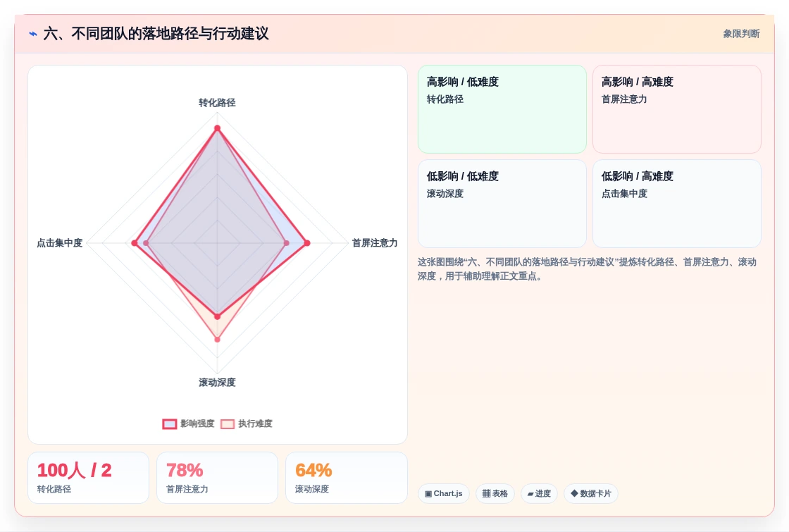Screen dimensions: 789x532
Task: Click the blue lightning icon beside the heading
Action: (x=33, y=34)
